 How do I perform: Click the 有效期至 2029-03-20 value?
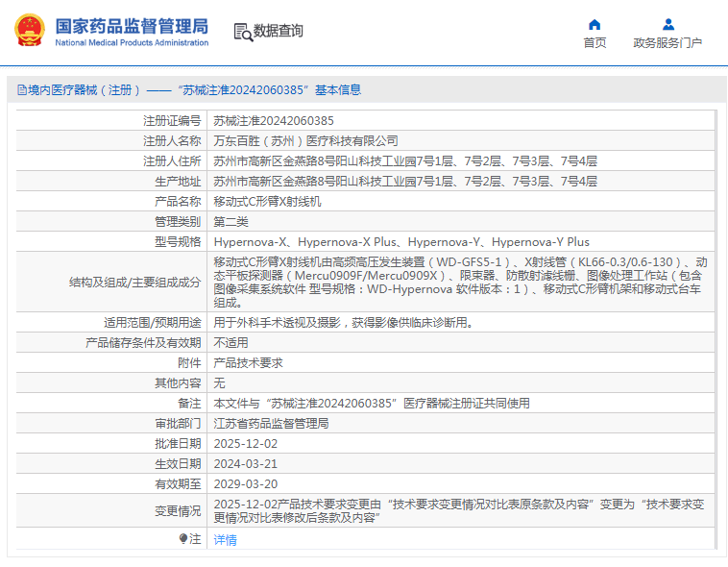pyautogui.click(x=246, y=484)
